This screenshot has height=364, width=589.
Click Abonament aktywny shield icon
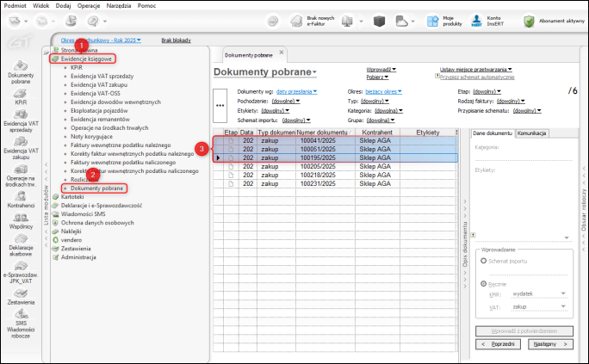click(x=529, y=21)
